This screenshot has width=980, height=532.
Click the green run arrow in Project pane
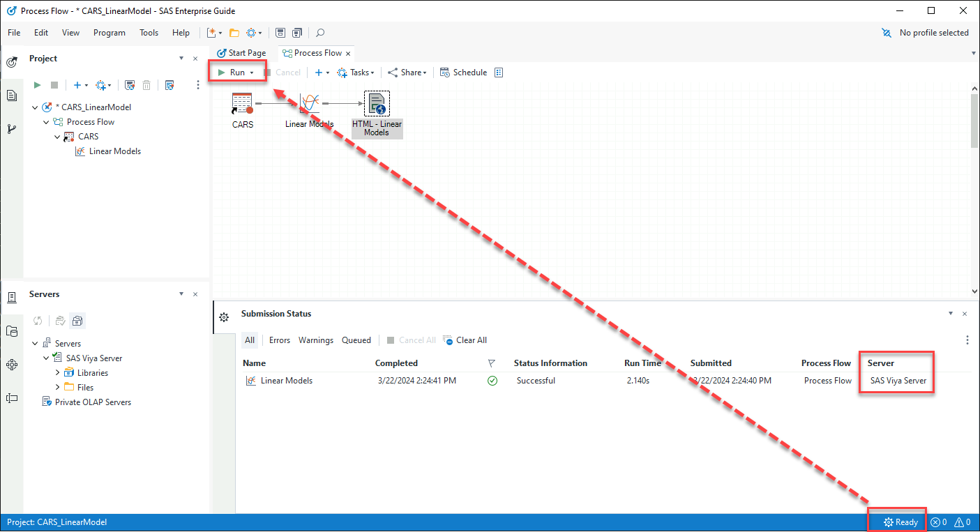click(x=37, y=85)
